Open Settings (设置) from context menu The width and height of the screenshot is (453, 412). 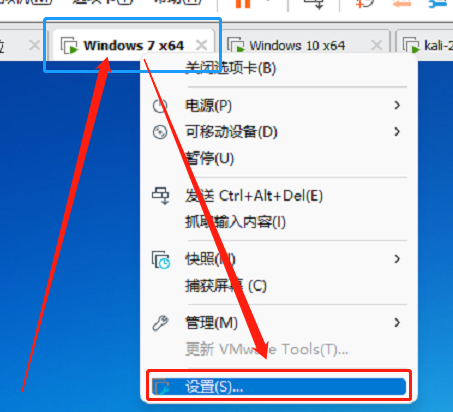tap(278, 387)
